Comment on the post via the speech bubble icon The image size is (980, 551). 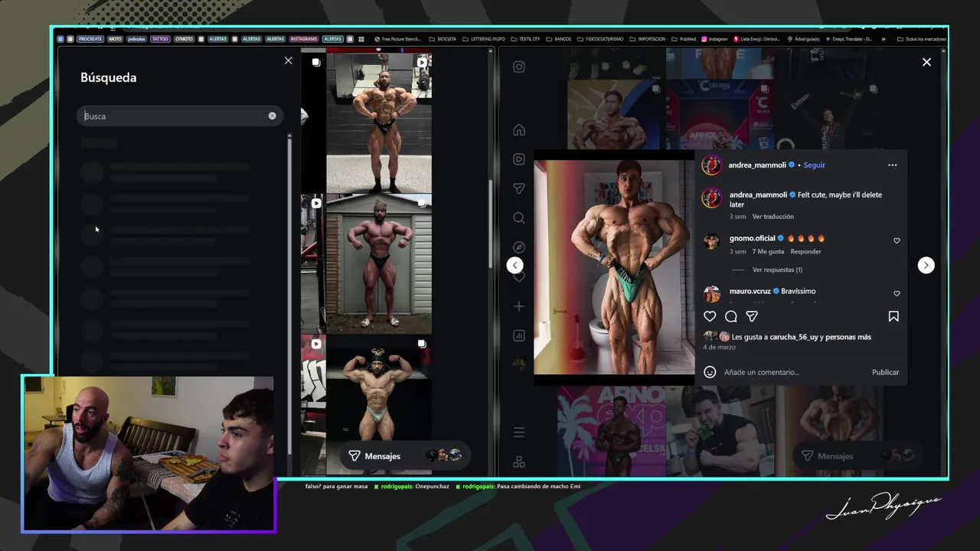click(x=731, y=316)
